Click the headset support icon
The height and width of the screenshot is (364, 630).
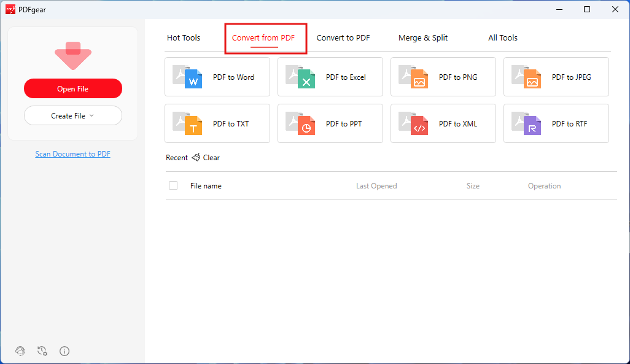point(20,351)
